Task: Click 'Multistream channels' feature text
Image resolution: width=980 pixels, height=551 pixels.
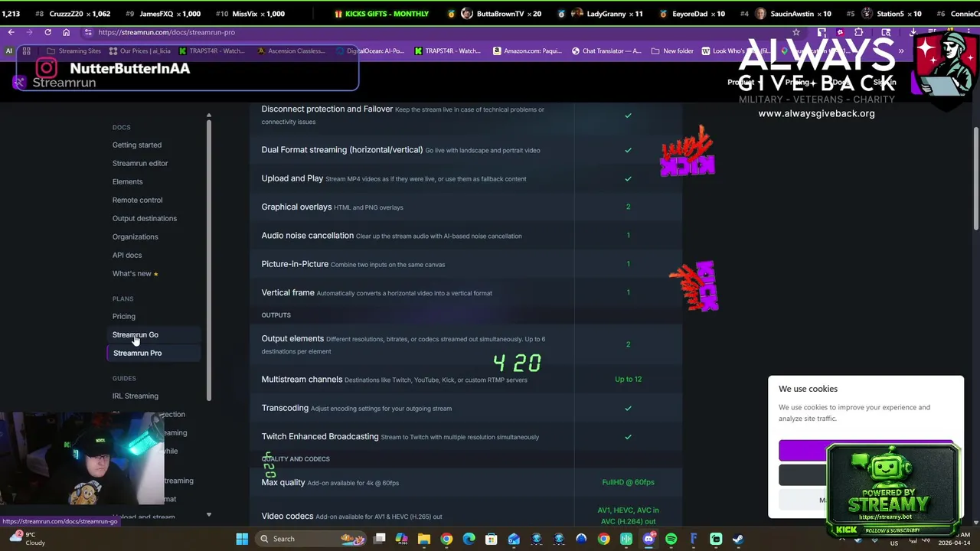Action: click(302, 379)
